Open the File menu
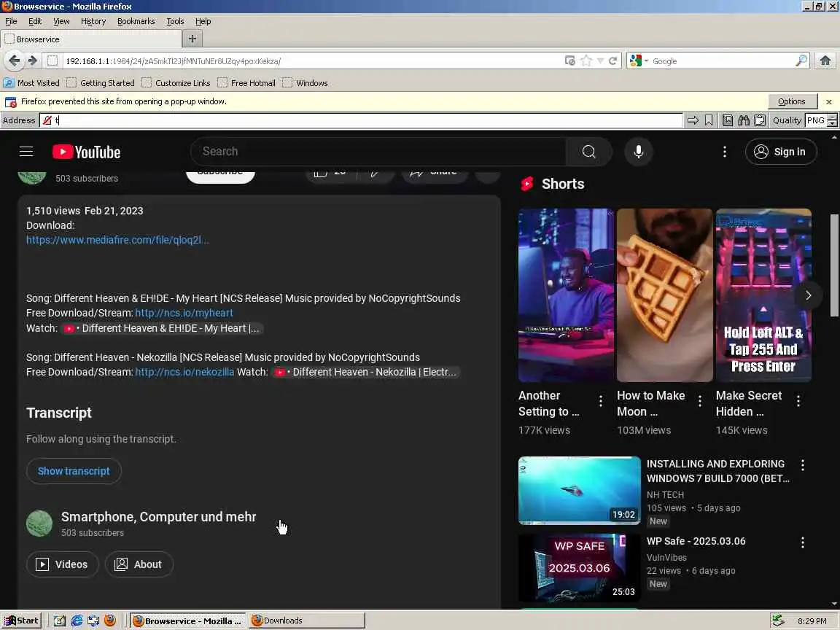This screenshot has height=630, width=840. pyautogui.click(x=11, y=21)
